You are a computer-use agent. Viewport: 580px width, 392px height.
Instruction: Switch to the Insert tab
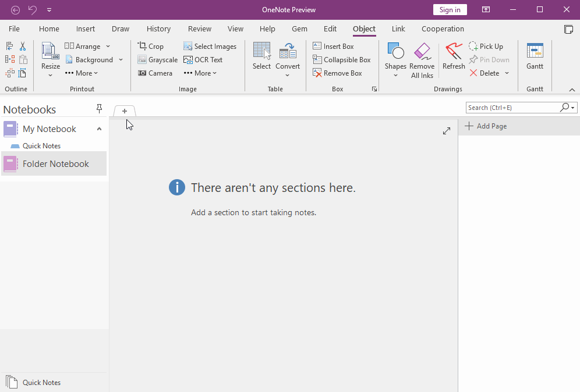click(86, 29)
